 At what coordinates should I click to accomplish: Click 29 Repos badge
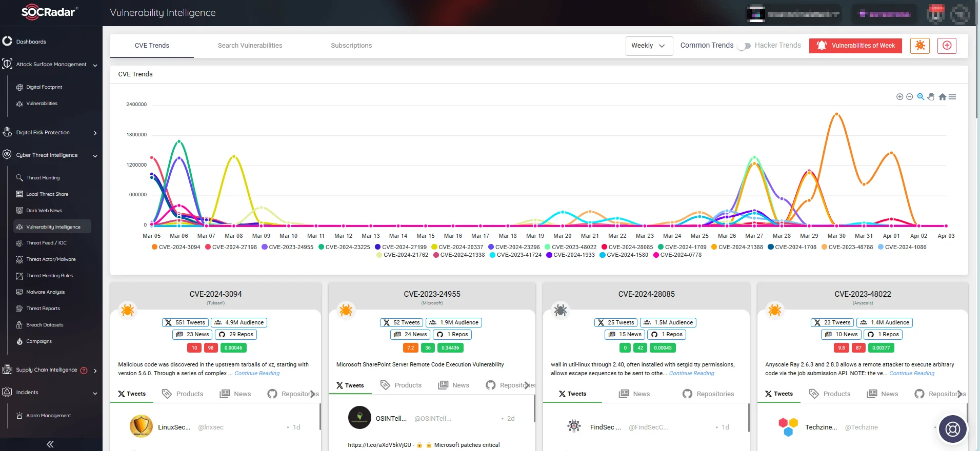tap(236, 334)
